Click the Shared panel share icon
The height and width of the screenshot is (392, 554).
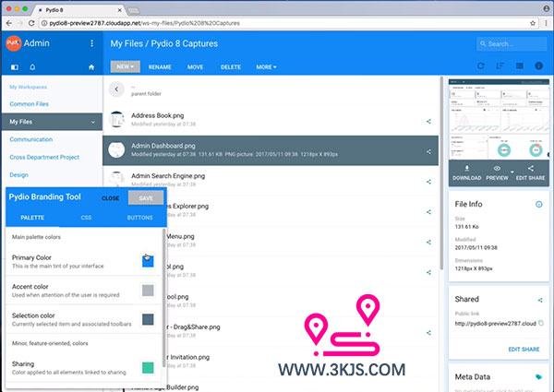click(x=540, y=300)
